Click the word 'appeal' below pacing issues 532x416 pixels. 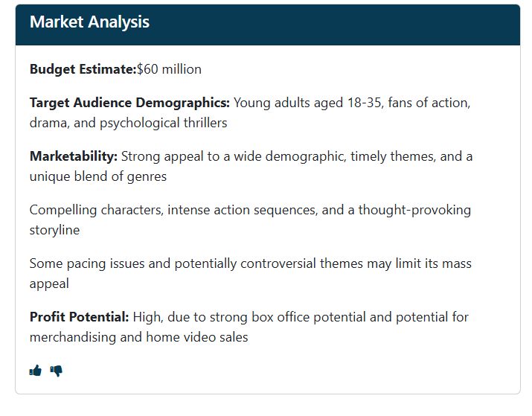coord(49,284)
